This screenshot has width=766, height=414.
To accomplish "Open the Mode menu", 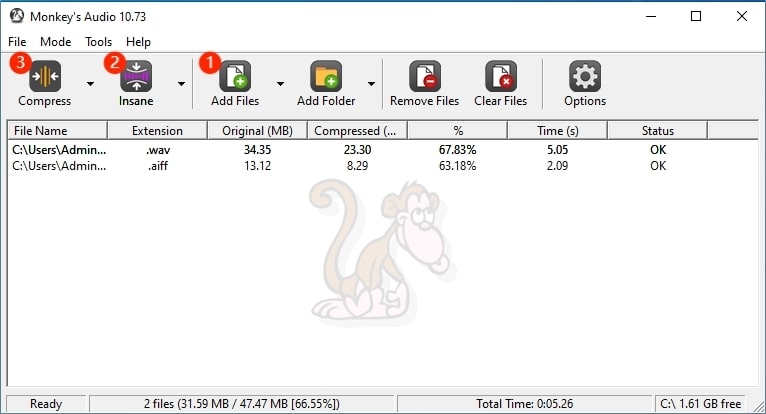I will click(56, 42).
